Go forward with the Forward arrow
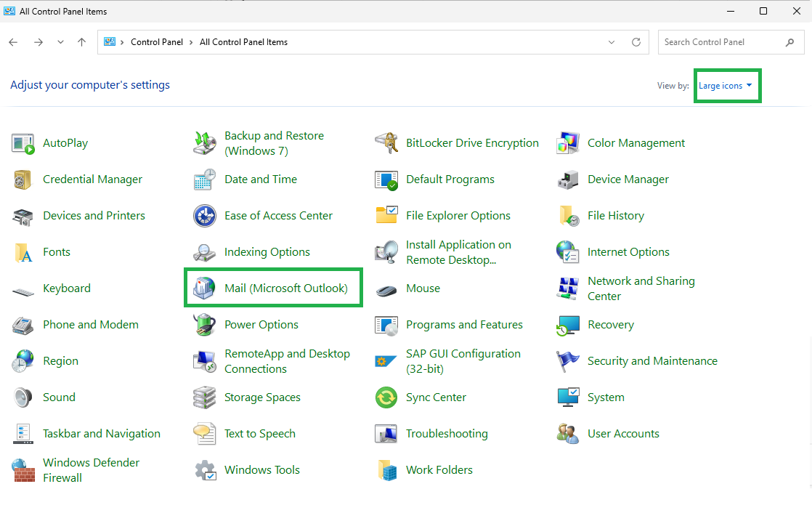Viewport: 812px width, 529px height. point(38,42)
